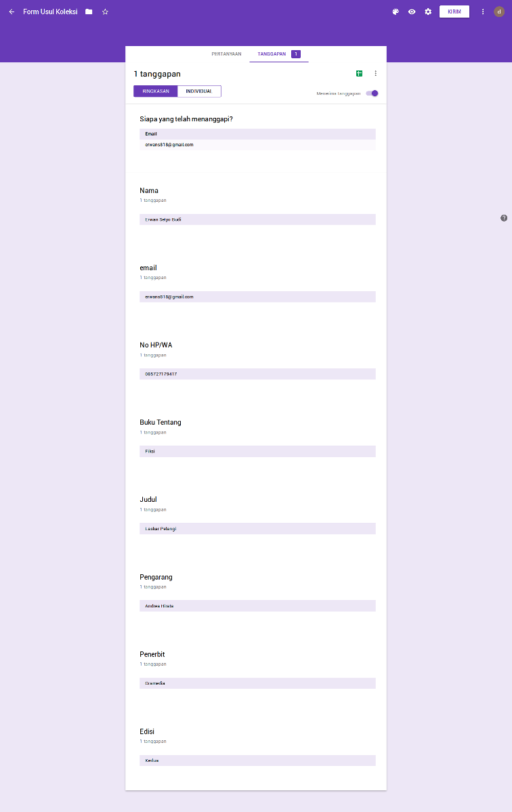Click the user account avatar
The height and width of the screenshot is (812, 512).
pos(499,12)
